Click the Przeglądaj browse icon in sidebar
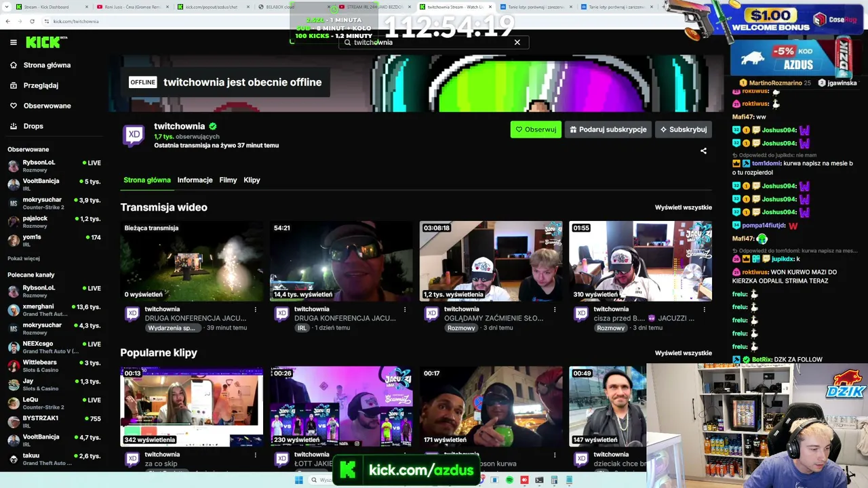This screenshot has height=488, width=868. coord(14,85)
